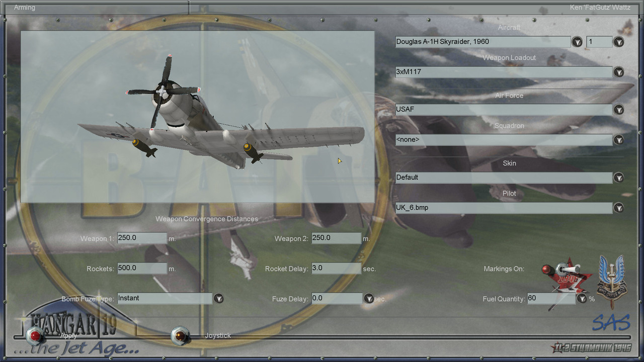The height and width of the screenshot is (362, 644).
Task: Click the 'Apply' text label
Action: (68, 335)
